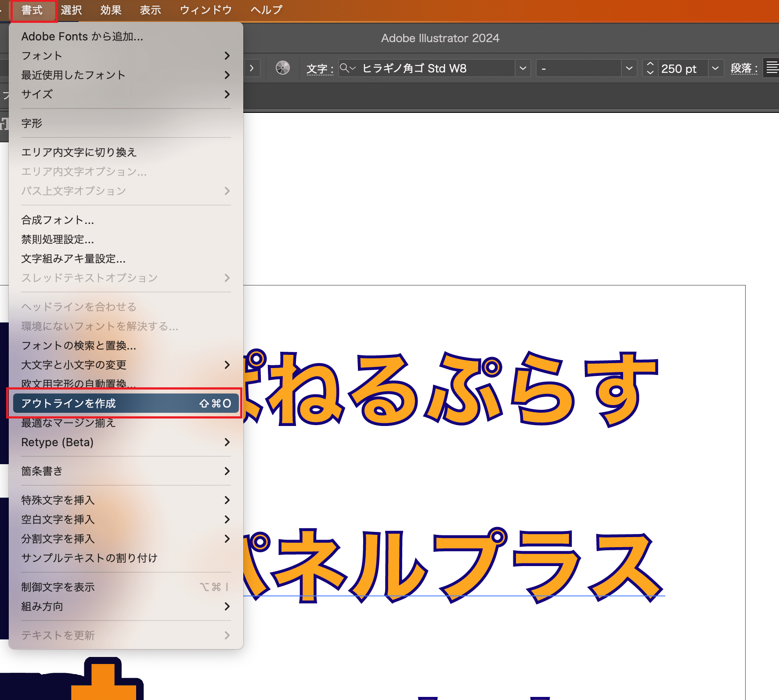Open the font family dropdown arrow
The height and width of the screenshot is (700, 779).
click(523, 68)
